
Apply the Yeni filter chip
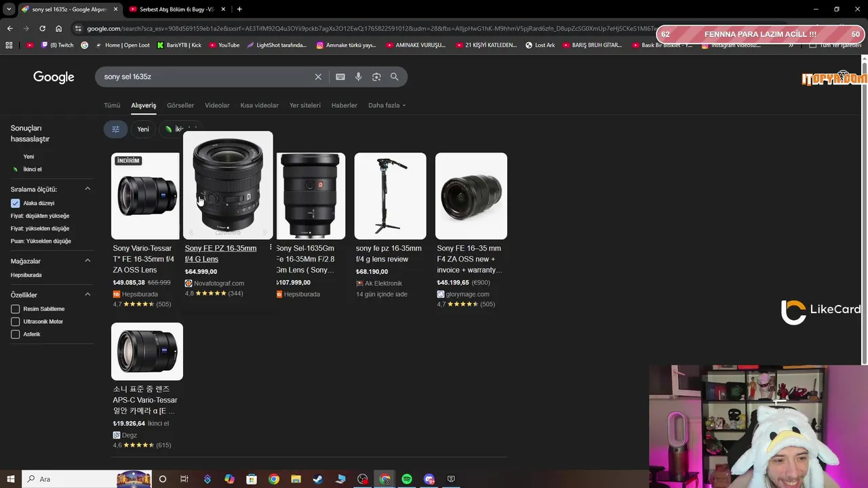point(143,129)
